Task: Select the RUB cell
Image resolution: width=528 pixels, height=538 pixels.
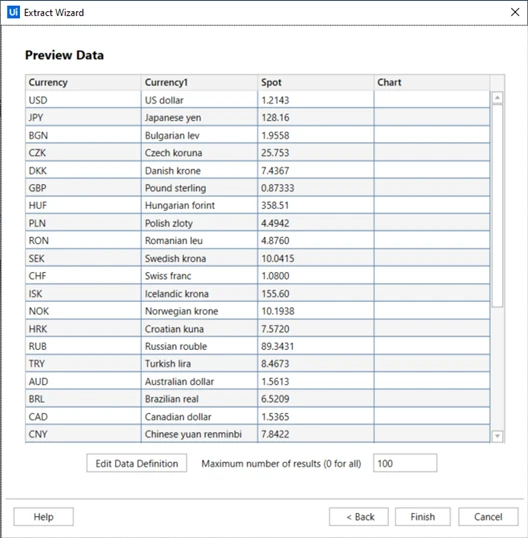Action: (83, 346)
